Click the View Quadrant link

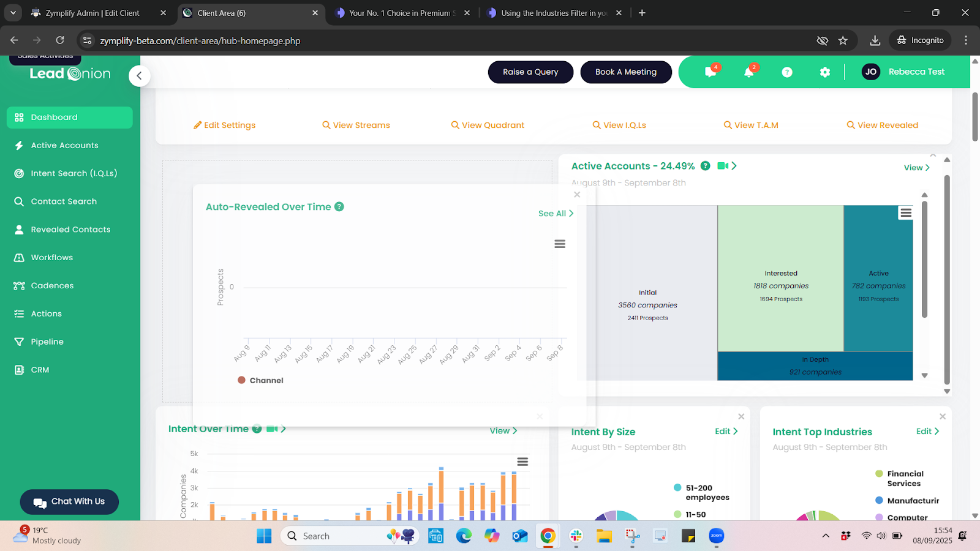[x=488, y=125]
